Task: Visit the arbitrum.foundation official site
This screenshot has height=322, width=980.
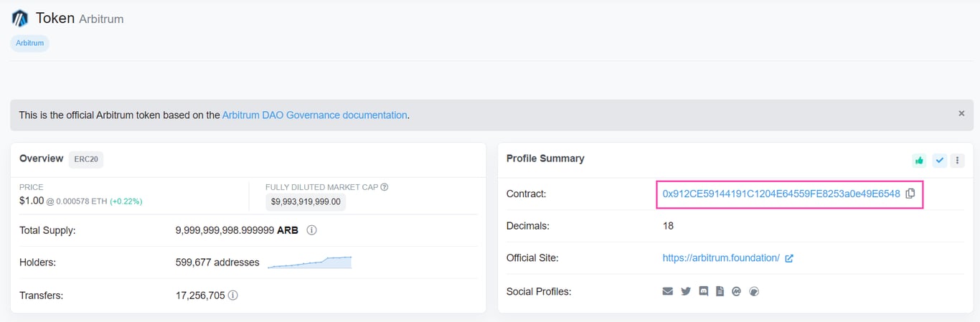Action: 721,258
